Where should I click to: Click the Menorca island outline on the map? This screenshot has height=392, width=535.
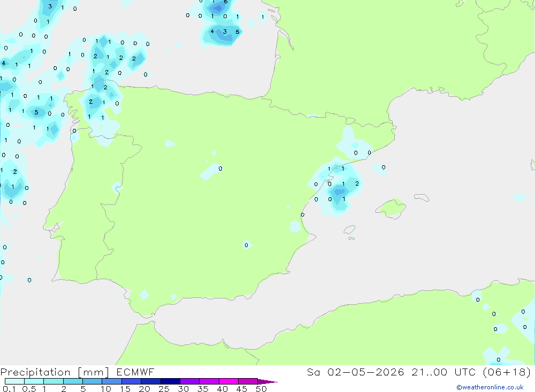(x=422, y=197)
